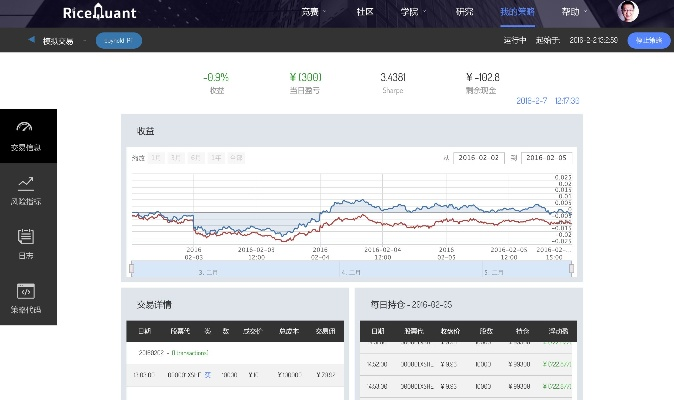The image size is (674, 400).
Task: Expand the help dropdown in top navigation
Action: (x=574, y=13)
